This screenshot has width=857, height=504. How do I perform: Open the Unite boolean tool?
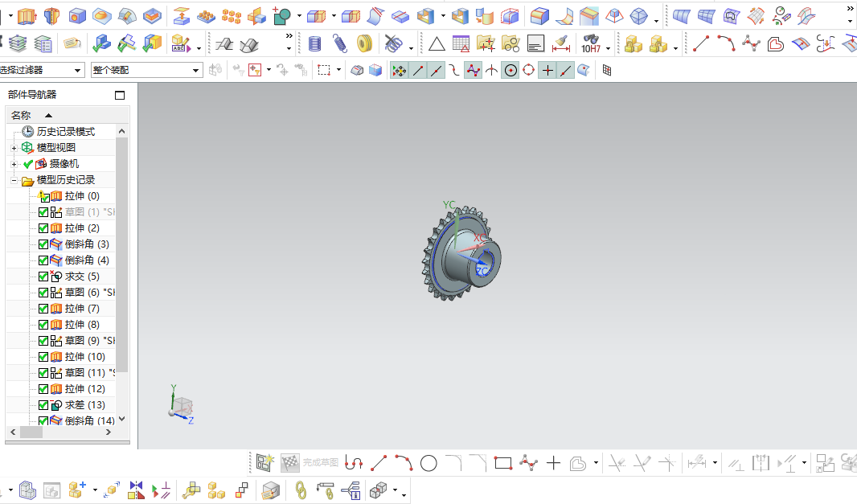(282, 16)
